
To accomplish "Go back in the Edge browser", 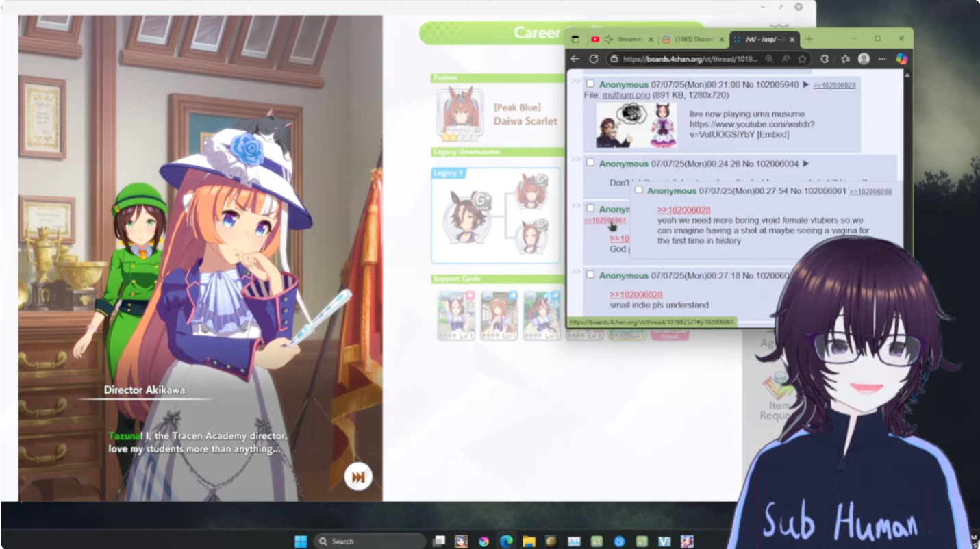I will (x=575, y=59).
